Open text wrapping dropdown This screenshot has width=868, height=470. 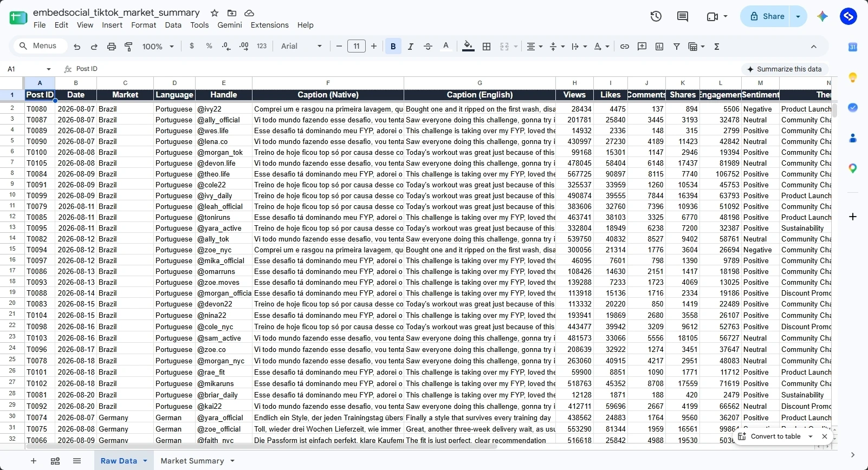[x=579, y=47]
